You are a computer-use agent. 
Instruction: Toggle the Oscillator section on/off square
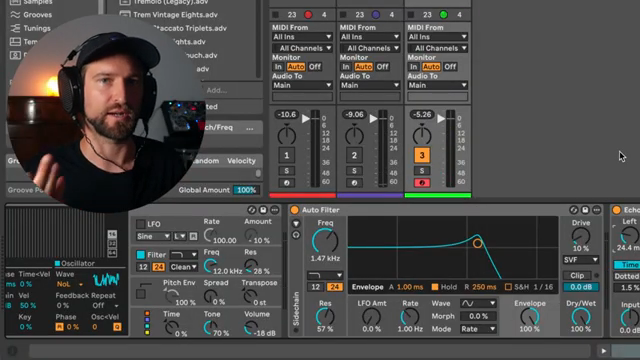[58, 263]
